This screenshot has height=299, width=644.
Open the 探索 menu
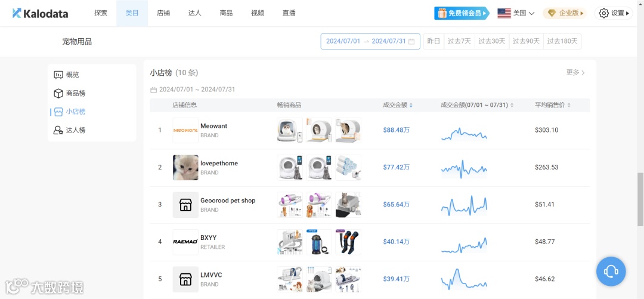coord(101,13)
